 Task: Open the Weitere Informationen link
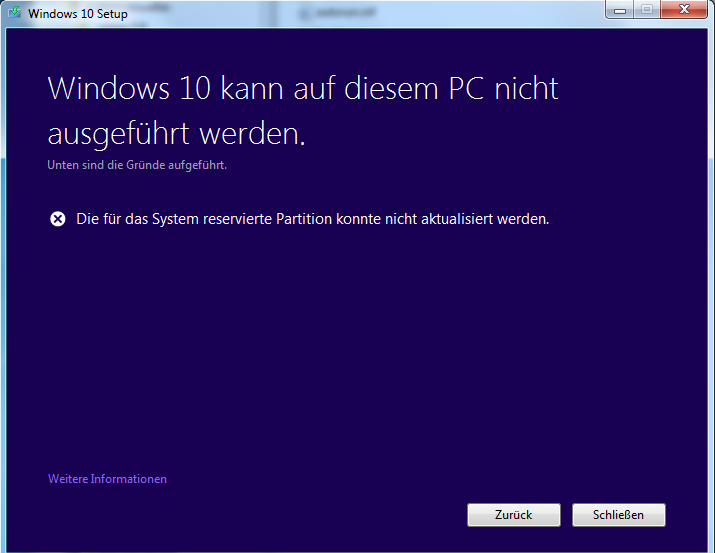[107, 479]
